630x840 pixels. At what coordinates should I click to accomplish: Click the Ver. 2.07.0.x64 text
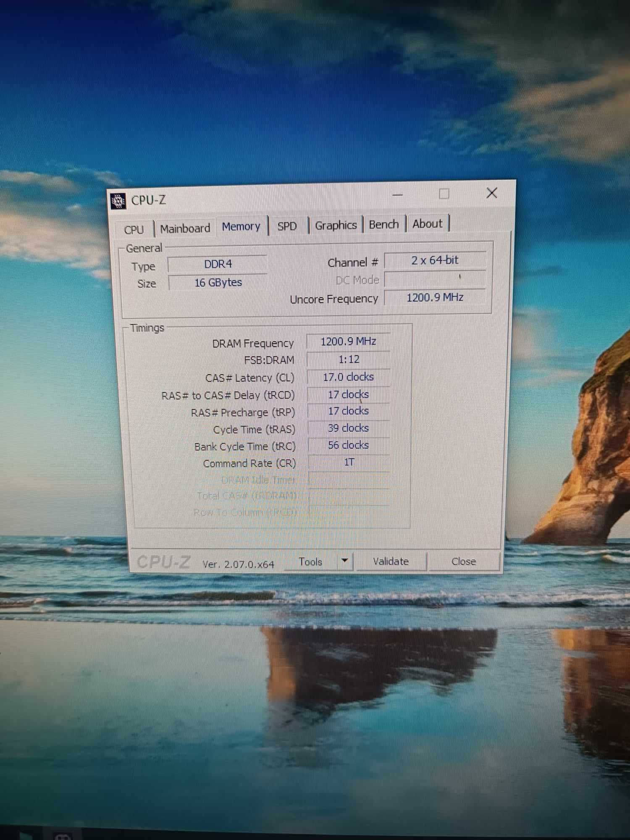238,564
